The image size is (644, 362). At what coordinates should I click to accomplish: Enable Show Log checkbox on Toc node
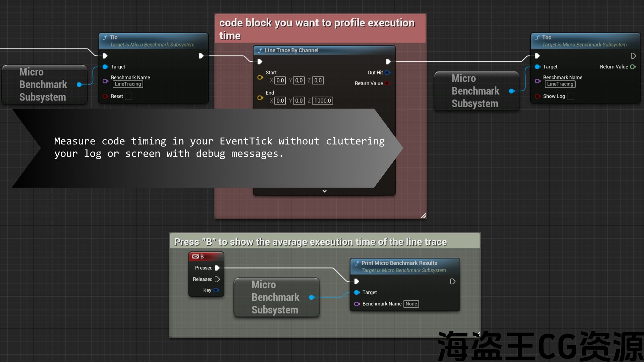pyautogui.click(x=571, y=96)
